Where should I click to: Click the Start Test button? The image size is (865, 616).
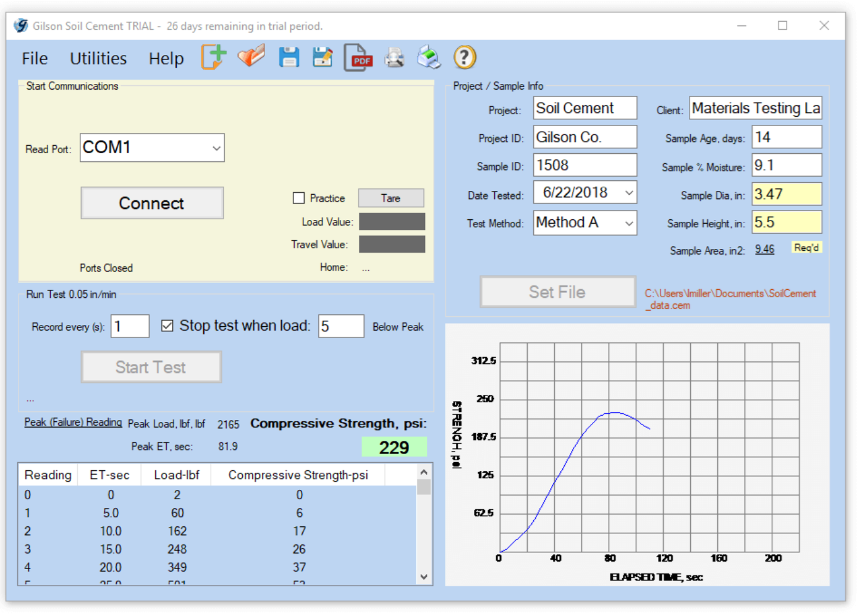coord(151,367)
